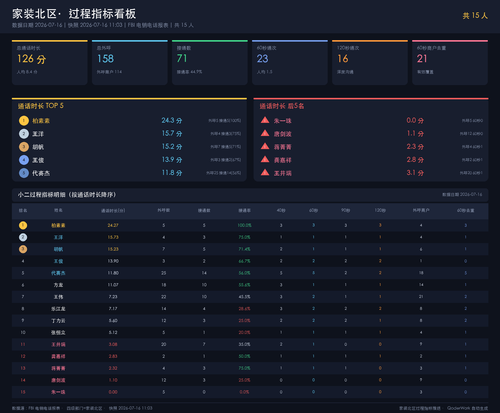Click the name 代赛杰 in the table
This screenshot has height=413, width=500.
pos(58,273)
